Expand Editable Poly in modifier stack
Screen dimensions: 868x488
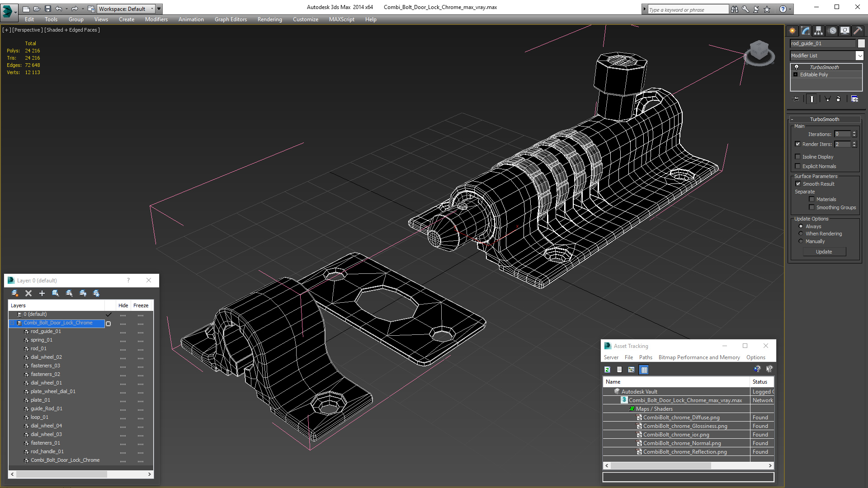coord(796,75)
